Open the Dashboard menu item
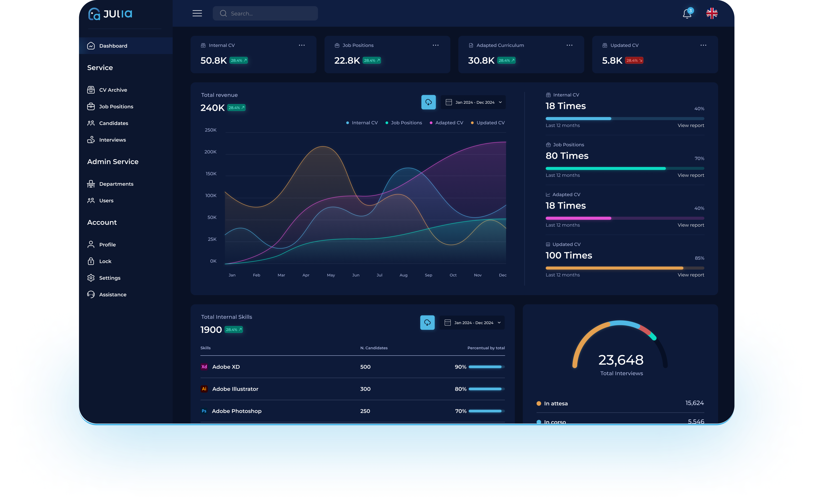The image size is (813, 504). (126, 46)
